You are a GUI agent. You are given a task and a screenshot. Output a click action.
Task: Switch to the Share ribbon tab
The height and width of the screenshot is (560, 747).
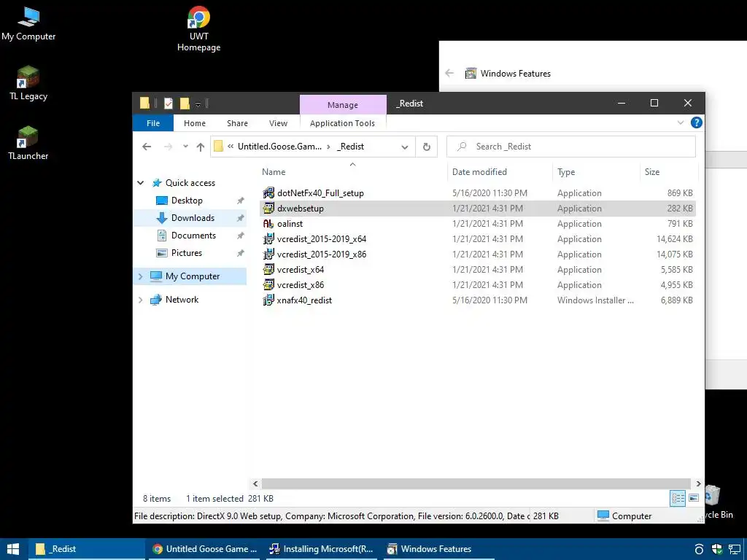[237, 122]
